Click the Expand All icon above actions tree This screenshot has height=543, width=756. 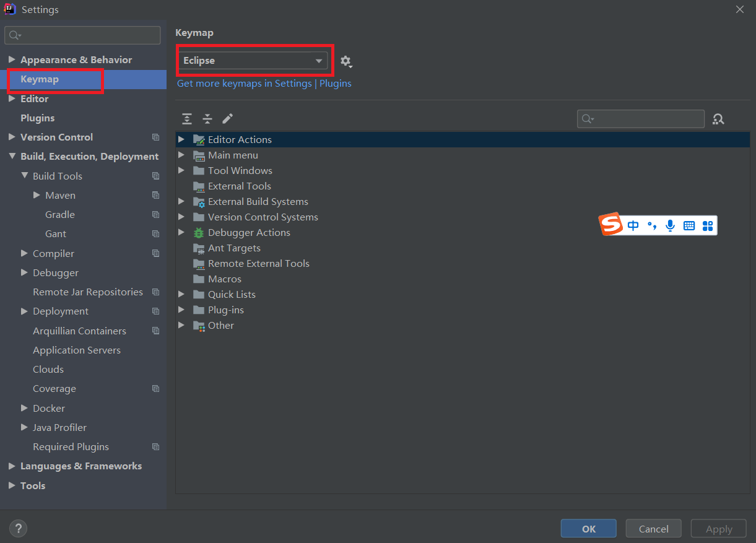click(187, 118)
